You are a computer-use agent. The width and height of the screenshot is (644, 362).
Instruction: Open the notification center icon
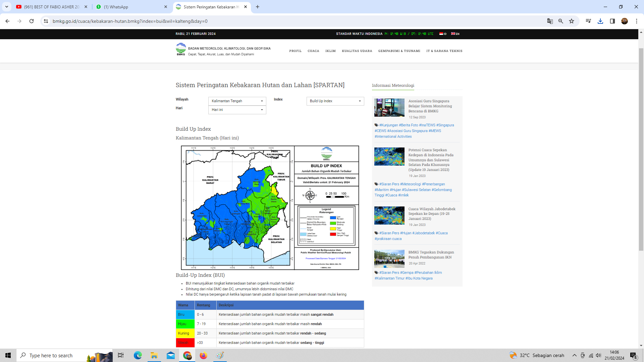tap(634, 355)
